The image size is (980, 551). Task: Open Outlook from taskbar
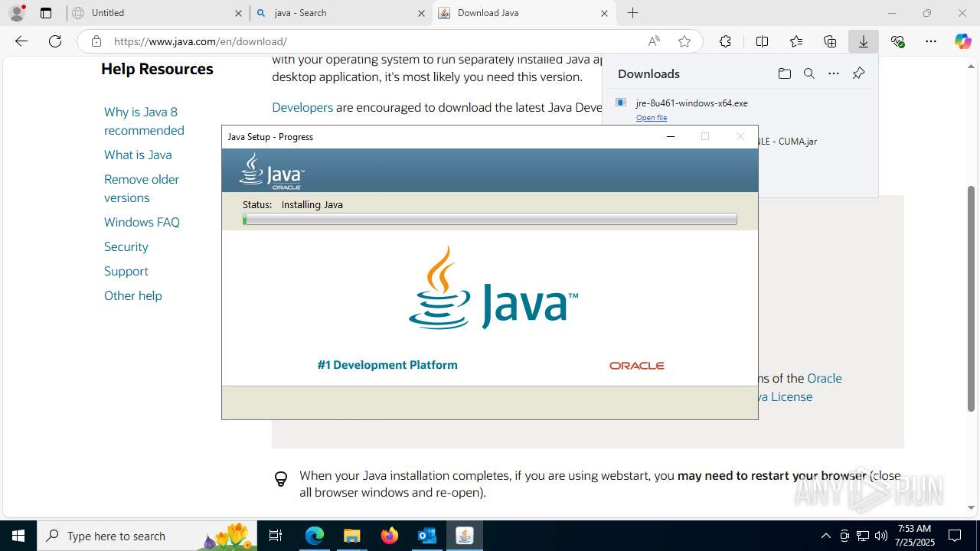click(x=426, y=536)
